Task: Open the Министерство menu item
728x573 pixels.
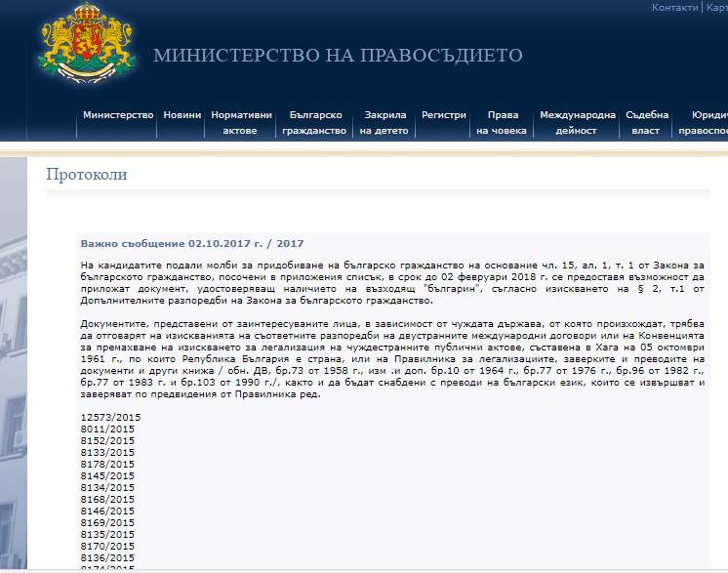Action: 118,115
